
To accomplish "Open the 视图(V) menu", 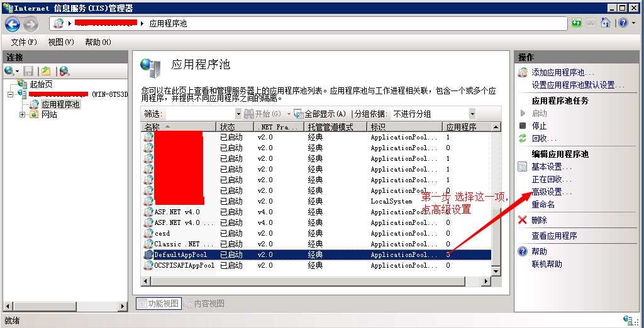I will [61, 42].
